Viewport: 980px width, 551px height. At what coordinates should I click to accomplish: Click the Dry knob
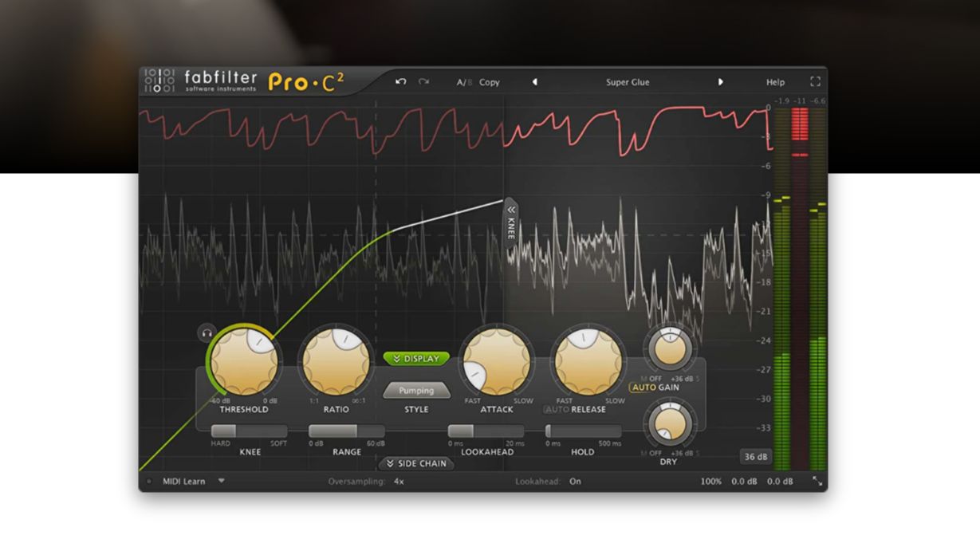[670, 423]
